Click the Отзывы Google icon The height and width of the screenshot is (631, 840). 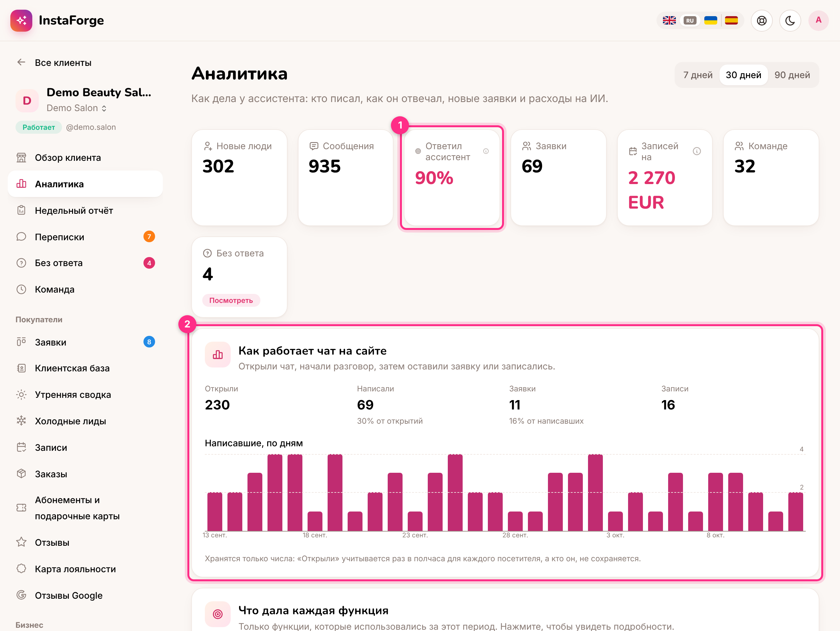click(x=21, y=595)
